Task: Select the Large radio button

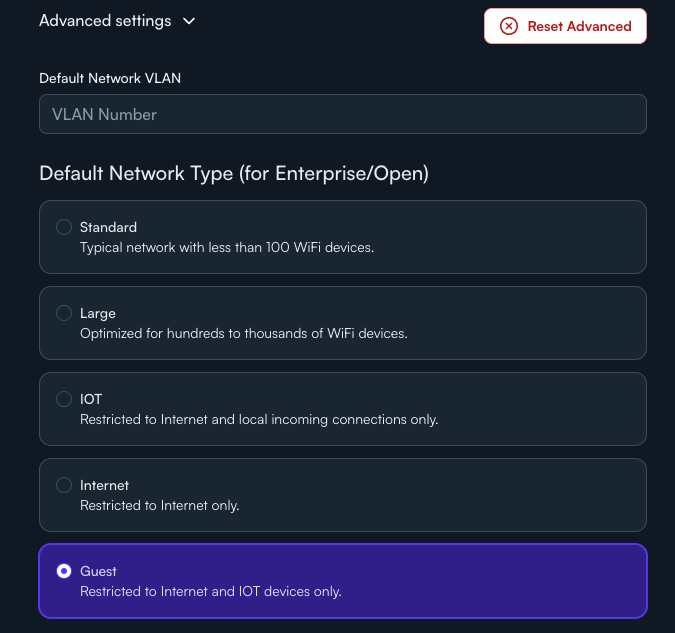Action: 64,313
